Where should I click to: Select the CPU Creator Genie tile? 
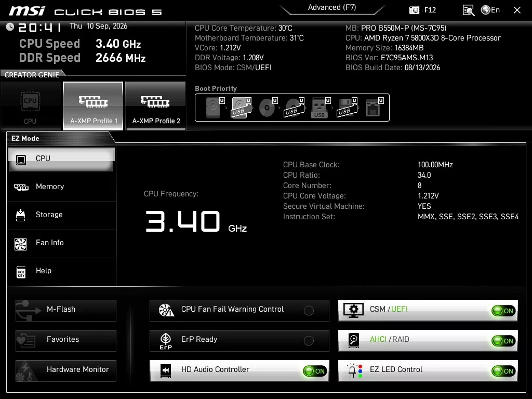[31, 106]
